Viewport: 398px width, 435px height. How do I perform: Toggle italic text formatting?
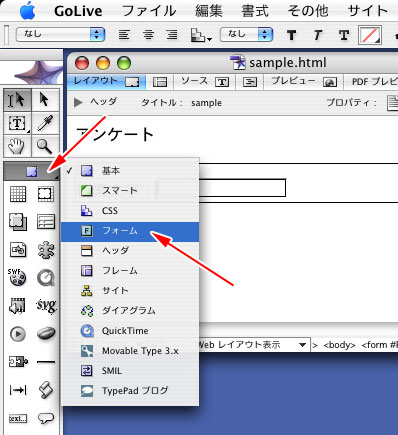tap(317, 35)
